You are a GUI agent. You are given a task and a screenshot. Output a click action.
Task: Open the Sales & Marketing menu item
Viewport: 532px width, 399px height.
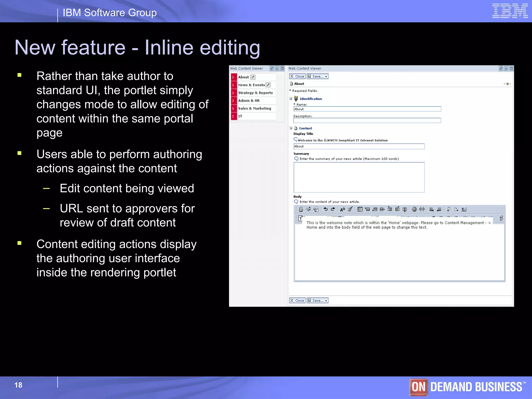[x=255, y=108]
